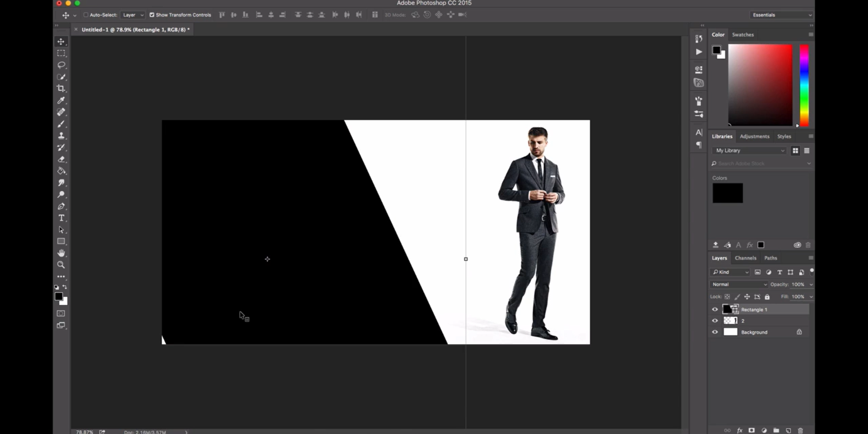Hide layer 2 visibility eye
The width and height of the screenshot is (868, 434).
tap(715, 321)
